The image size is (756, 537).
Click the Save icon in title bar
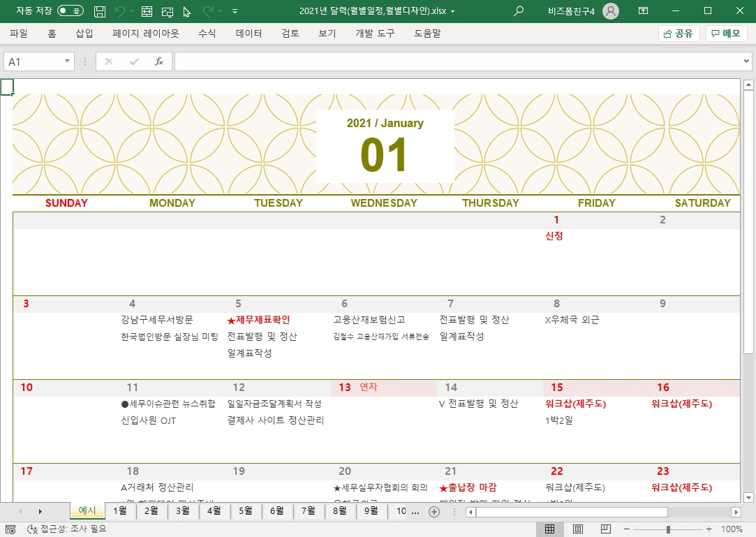point(100,11)
